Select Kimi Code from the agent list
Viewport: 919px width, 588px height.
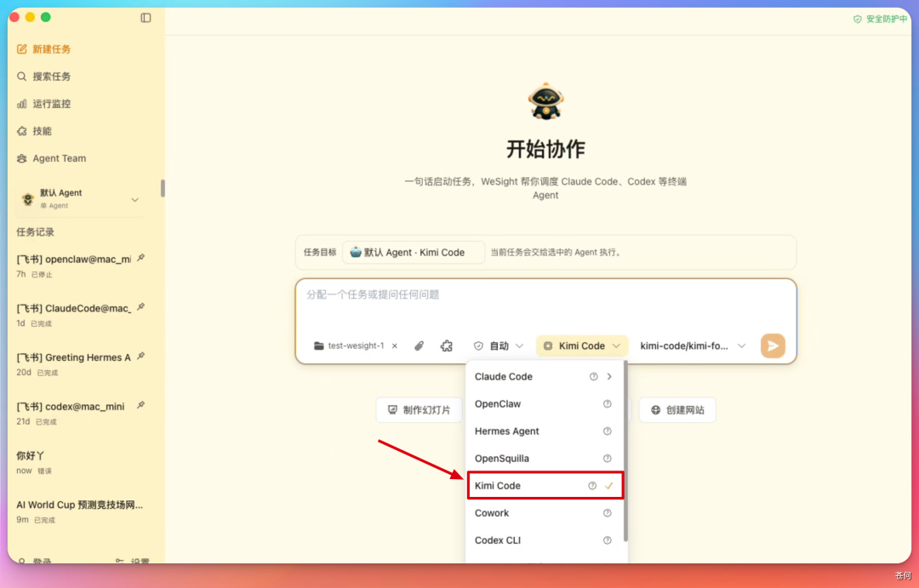pyautogui.click(x=545, y=485)
